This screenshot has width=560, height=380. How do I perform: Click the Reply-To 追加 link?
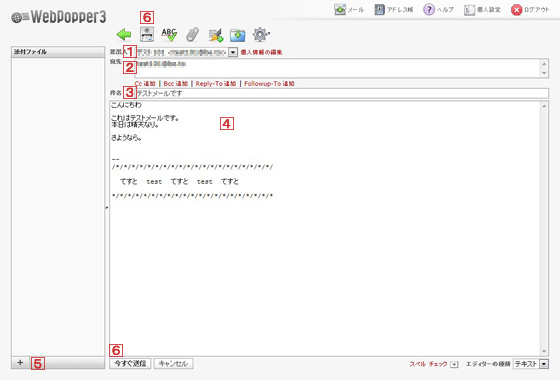click(216, 84)
